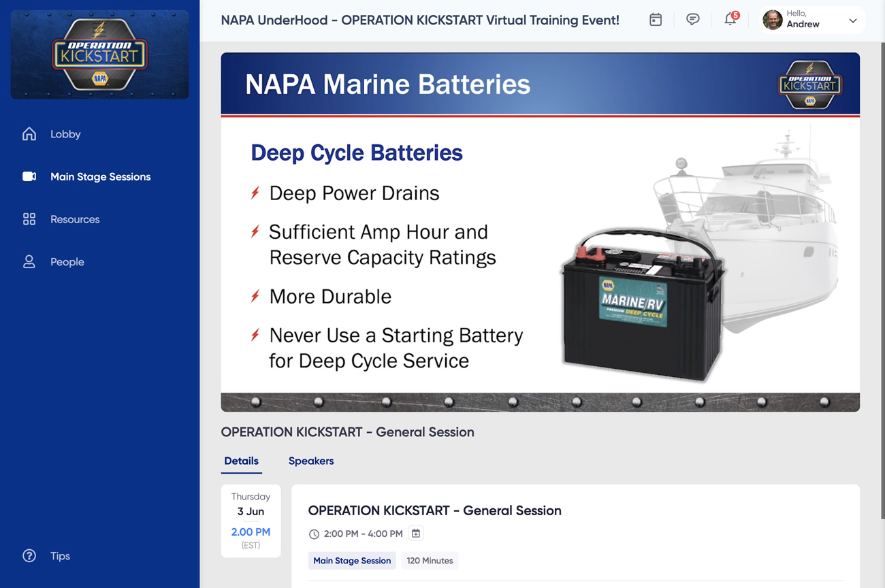Click Andrew's profile avatar

tap(772, 20)
